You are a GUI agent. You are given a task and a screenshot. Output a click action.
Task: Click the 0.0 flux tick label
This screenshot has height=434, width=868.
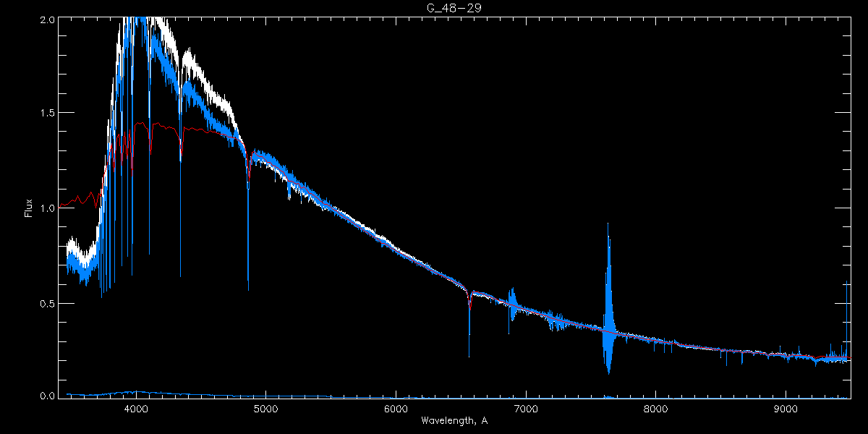pyautogui.click(x=47, y=396)
